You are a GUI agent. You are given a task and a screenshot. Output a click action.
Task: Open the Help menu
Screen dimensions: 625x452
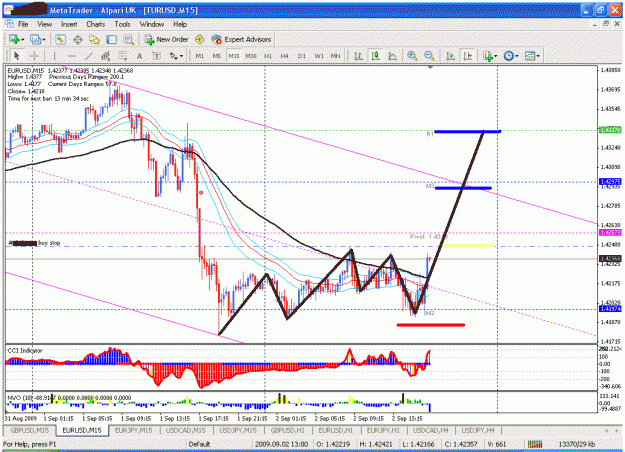pyautogui.click(x=180, y=24)
